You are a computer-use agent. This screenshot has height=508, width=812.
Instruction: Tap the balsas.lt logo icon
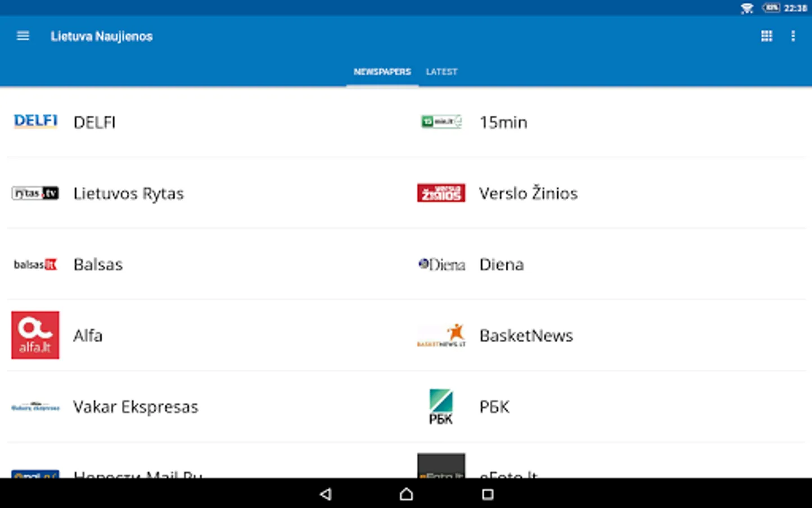coord(36,264)
